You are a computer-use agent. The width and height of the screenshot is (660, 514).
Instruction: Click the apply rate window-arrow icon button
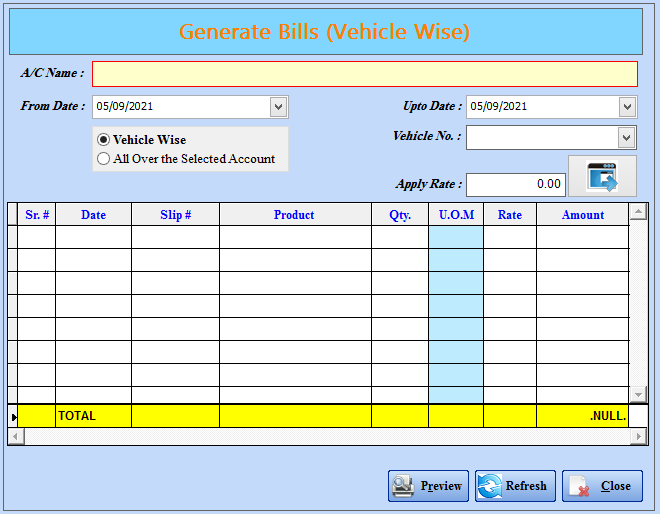tap(602, 176)
